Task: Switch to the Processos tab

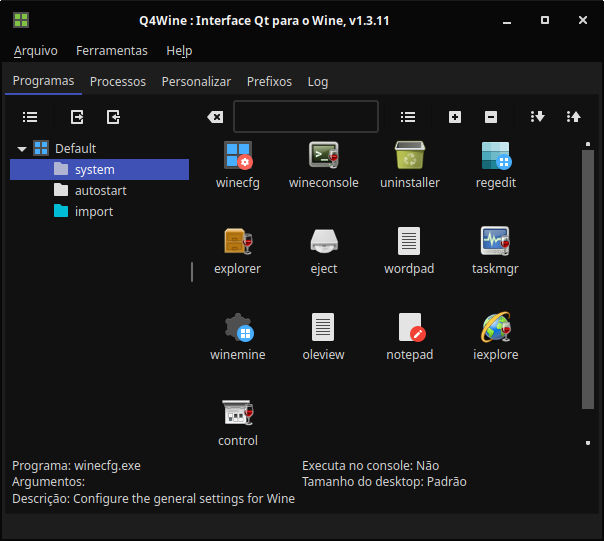Action: pyautogui.click(x=118, y=82)
